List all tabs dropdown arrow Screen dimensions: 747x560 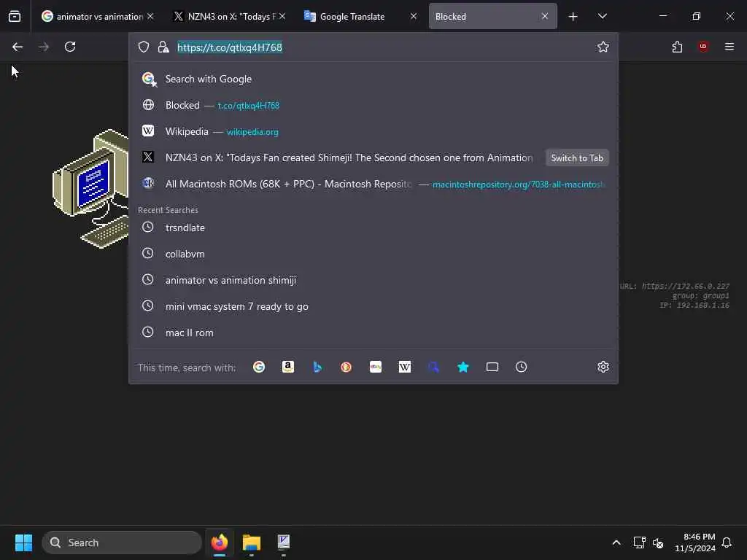(602, 16)
